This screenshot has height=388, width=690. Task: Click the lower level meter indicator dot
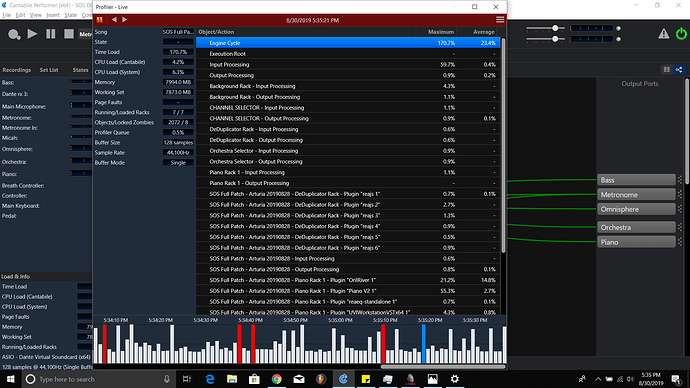point(618,39)
